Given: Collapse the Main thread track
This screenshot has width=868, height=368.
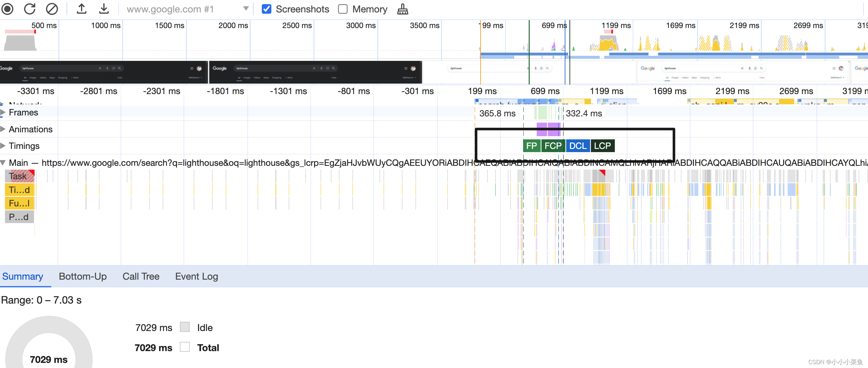Looking at the screenshot, I should click(3, 163).
